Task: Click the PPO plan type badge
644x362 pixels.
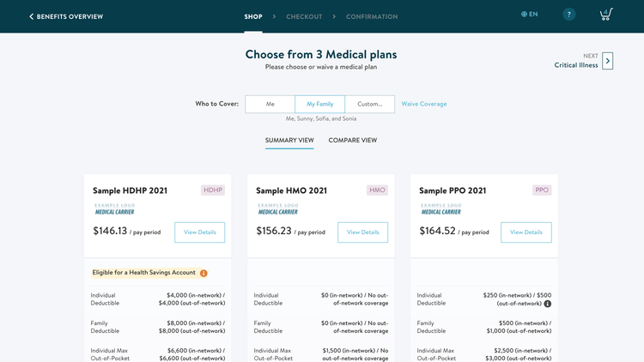Action: point(542,190)
